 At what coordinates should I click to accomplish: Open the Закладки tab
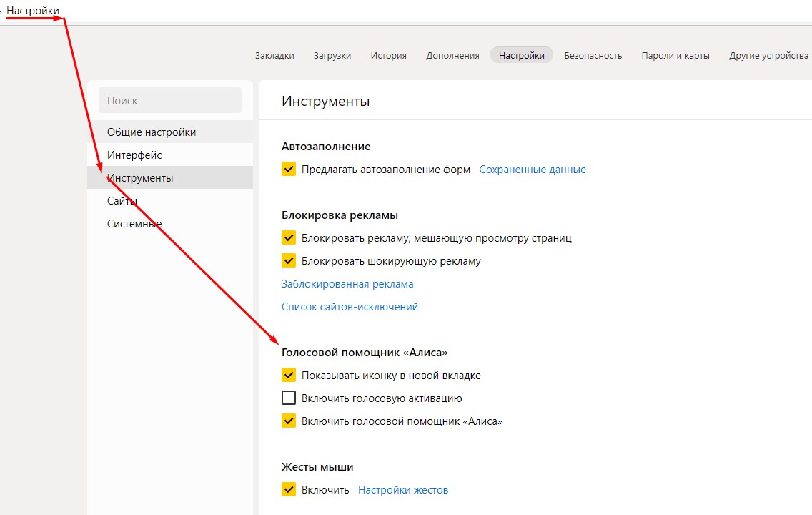pos(274,56)
